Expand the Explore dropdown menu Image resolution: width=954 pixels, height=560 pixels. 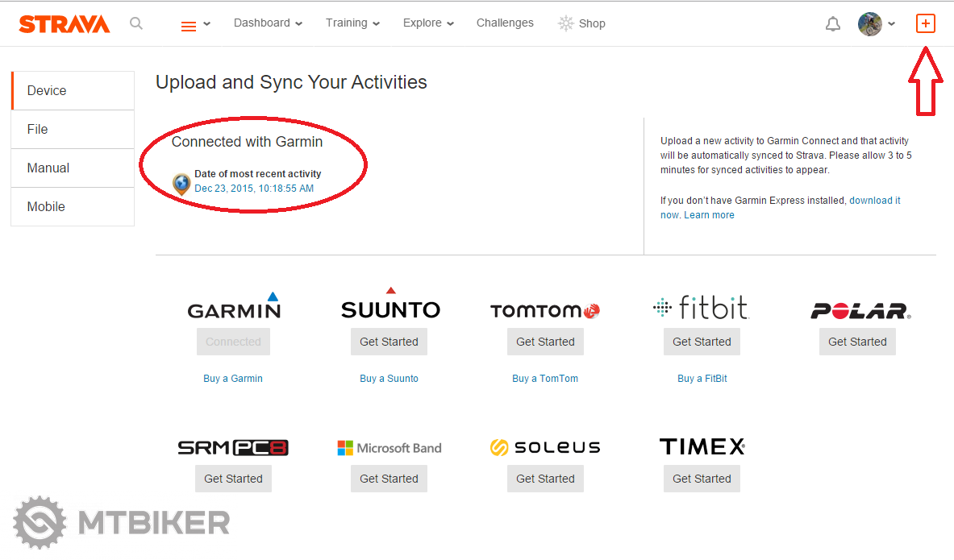tap(428, 23)
